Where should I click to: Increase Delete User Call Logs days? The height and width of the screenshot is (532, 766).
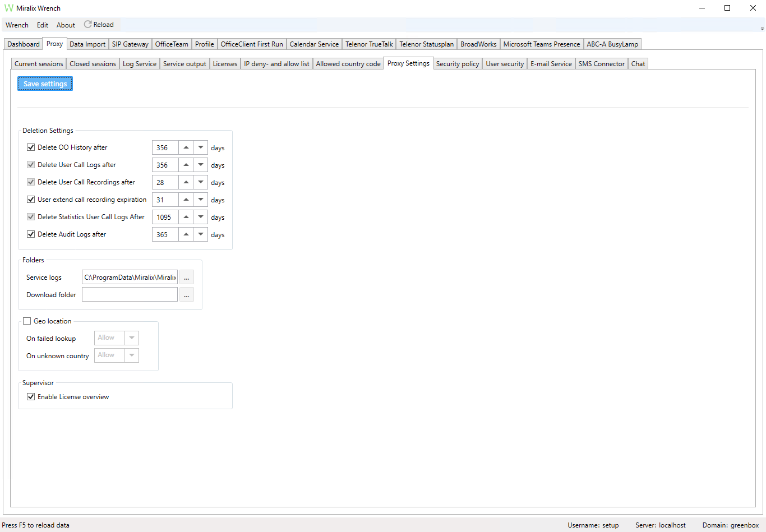pyautogui.click(x=186, y=165)
